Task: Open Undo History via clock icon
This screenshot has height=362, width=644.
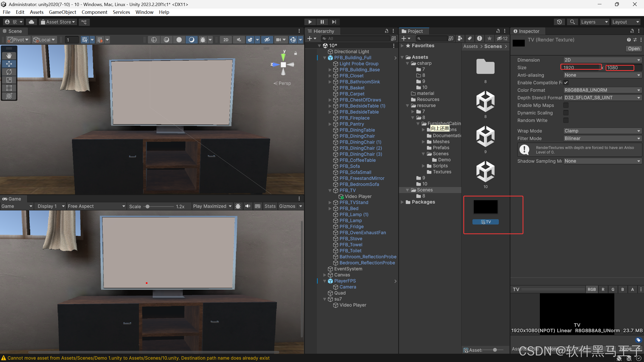Action: click(559, 22)
